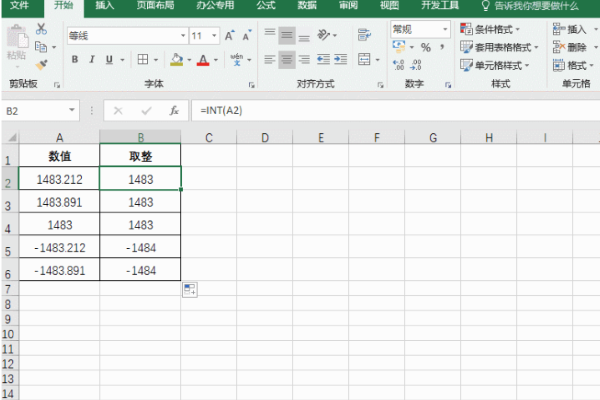The image size is (600, 400).
Task: Open the font size dropdown 11
Action: [205, 36]
